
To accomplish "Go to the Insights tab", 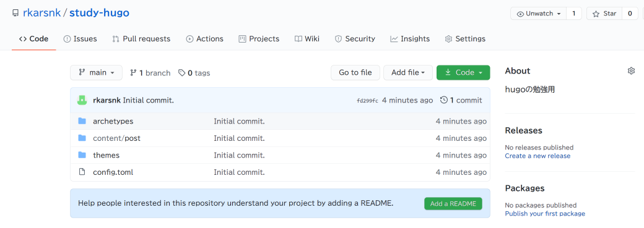I will tap(410, 39).
